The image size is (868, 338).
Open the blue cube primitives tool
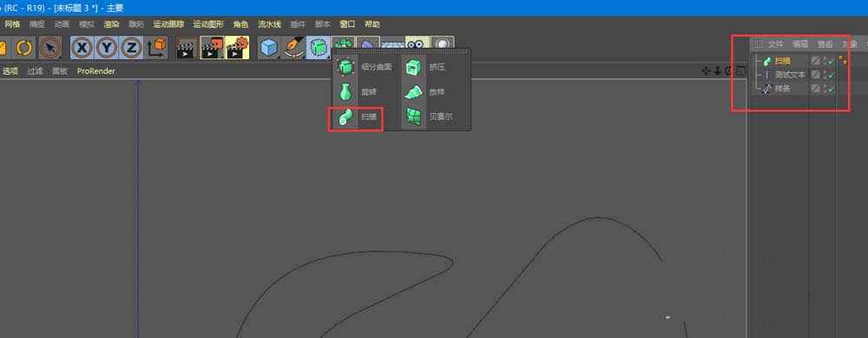click(x=269, y=48)
